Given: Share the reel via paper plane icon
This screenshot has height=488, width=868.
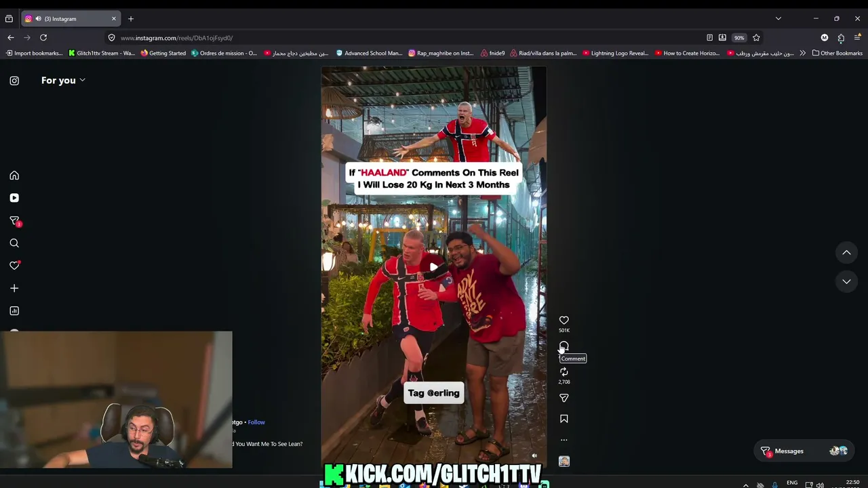Looking at the screenshot, I should [564, 399].
